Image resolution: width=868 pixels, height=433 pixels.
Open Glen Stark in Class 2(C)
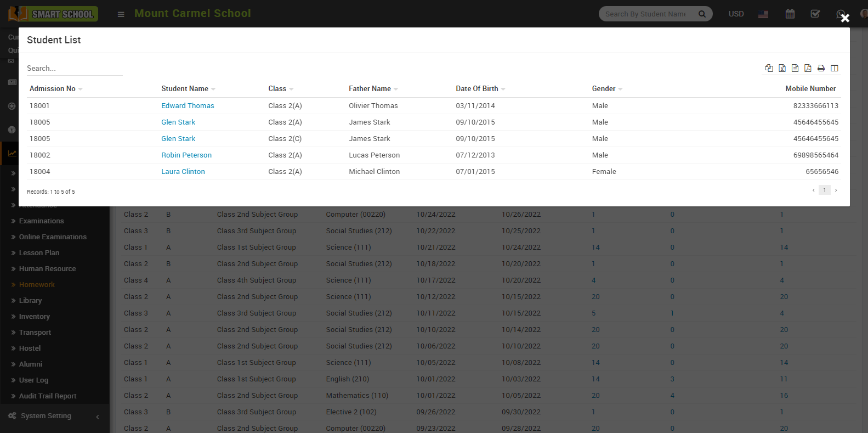178,138
